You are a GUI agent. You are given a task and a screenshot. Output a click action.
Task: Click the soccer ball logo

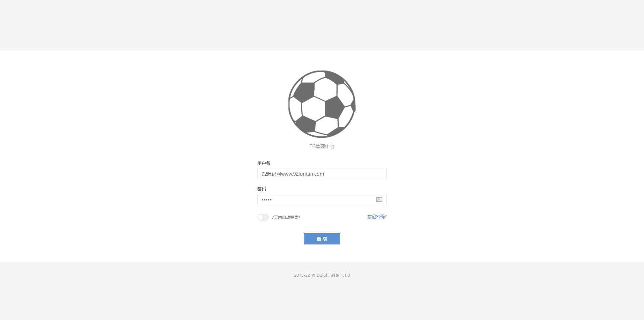point(322,104)
